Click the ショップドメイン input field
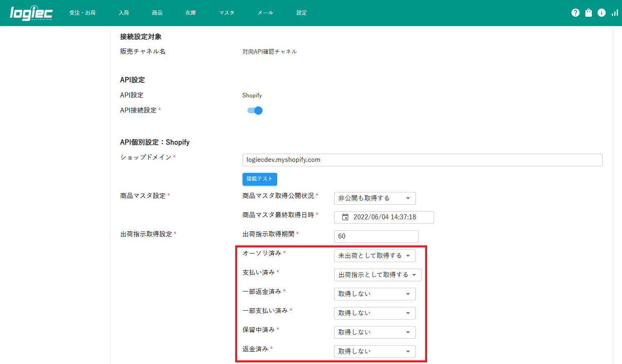Image resolution: width=622 pixels, height=364 pixels. (422, 160)
